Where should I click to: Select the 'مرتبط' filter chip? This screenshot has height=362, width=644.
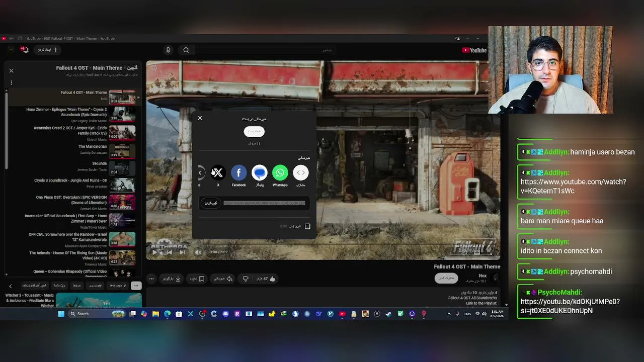76,286
